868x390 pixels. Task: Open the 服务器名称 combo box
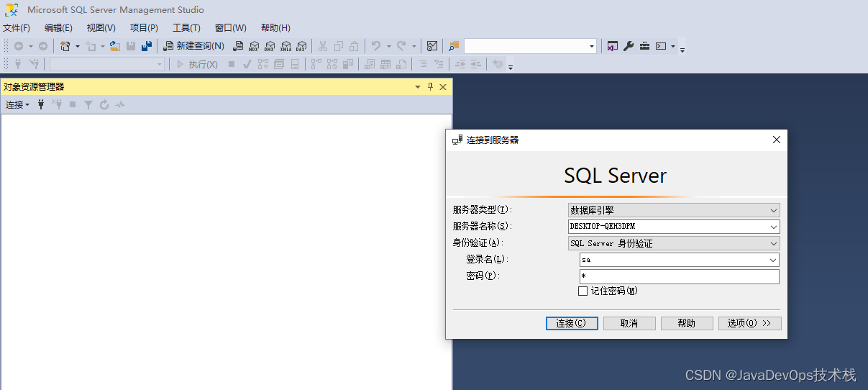674,227
